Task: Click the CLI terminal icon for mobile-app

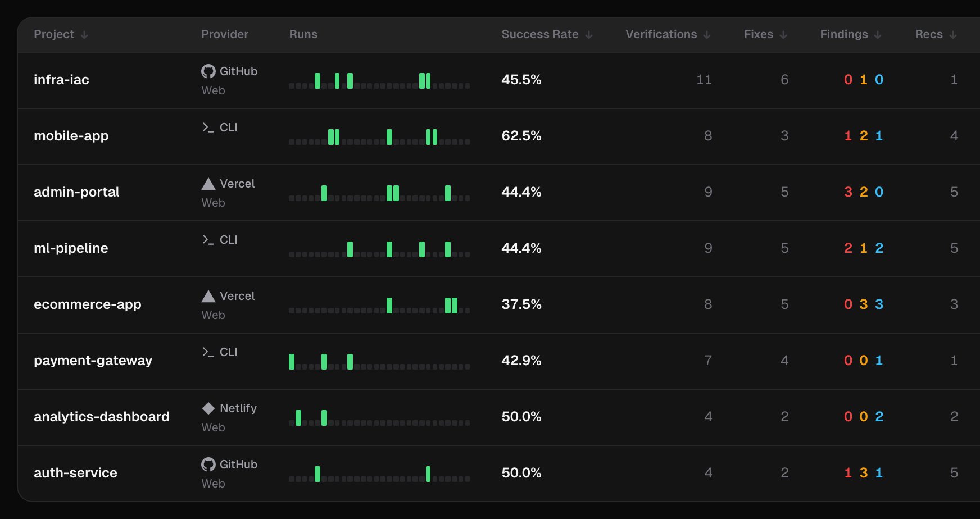Action: 208,128
